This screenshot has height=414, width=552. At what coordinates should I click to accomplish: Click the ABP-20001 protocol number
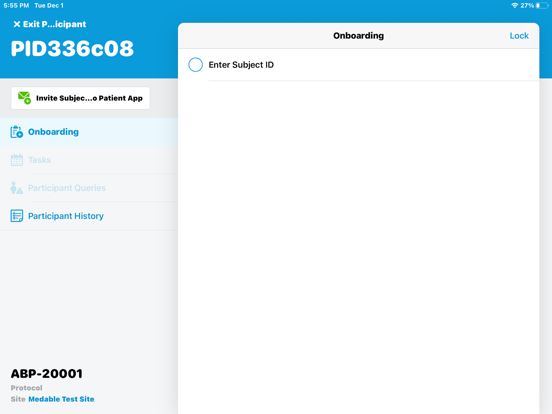point(46,374)
